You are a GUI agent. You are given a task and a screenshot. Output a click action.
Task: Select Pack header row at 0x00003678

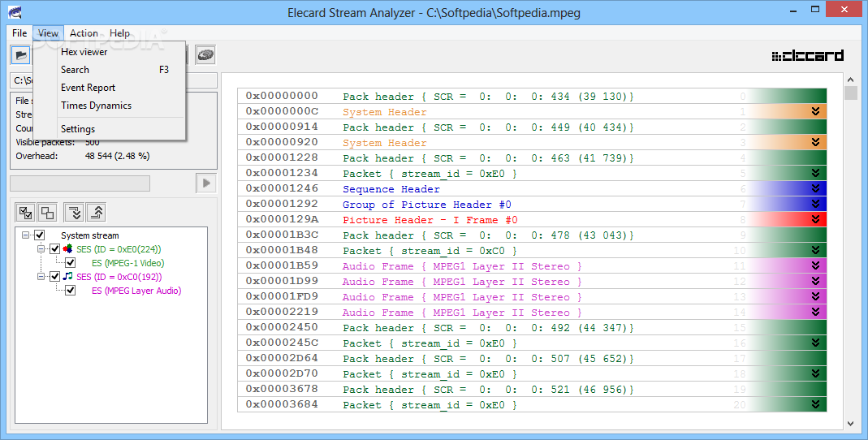531,390
